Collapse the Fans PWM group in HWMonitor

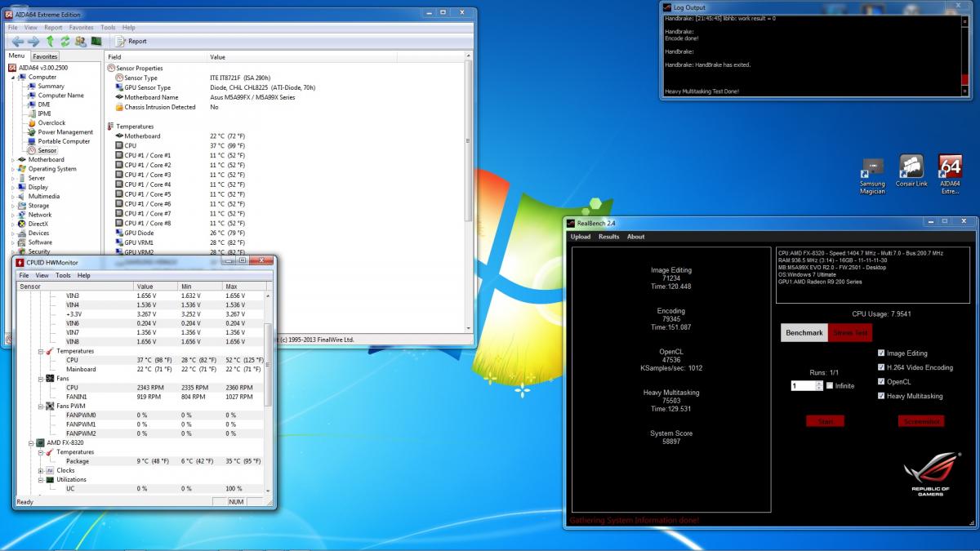tap(40, 406)
